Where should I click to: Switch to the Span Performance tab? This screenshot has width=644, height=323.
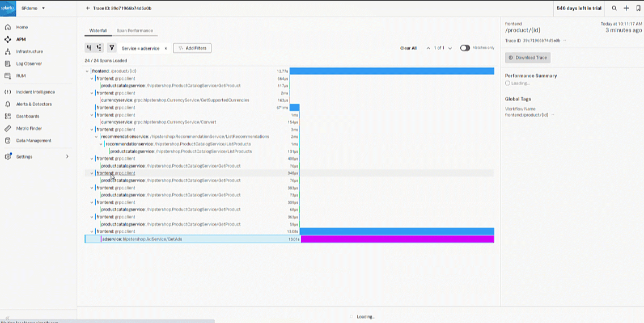[134, 31]
